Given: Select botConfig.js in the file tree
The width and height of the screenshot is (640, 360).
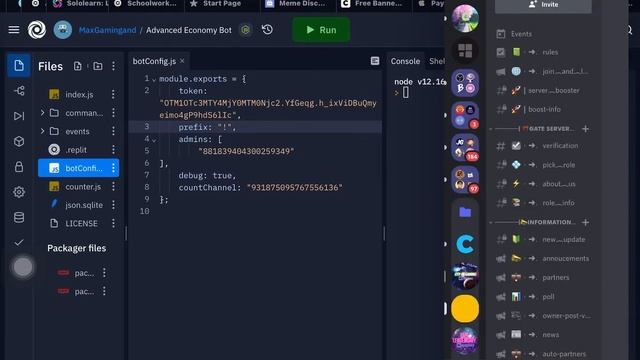Looking at the screenshot, I should click(79, 168).
